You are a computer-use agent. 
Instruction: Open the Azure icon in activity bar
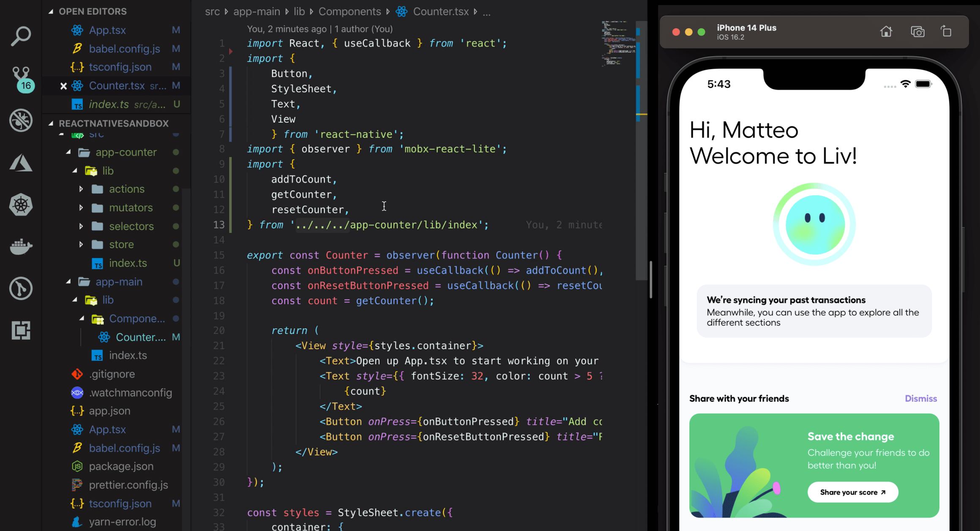(21, 163)
